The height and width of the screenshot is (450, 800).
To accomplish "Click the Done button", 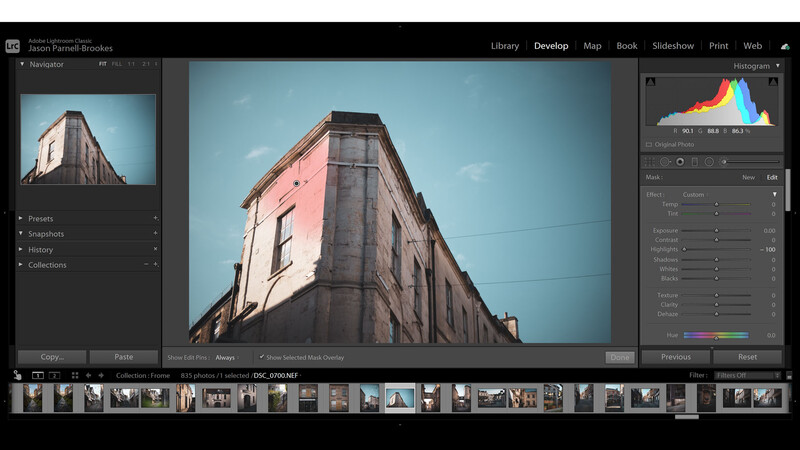I will pyautogui.click(x=620, y=357).
